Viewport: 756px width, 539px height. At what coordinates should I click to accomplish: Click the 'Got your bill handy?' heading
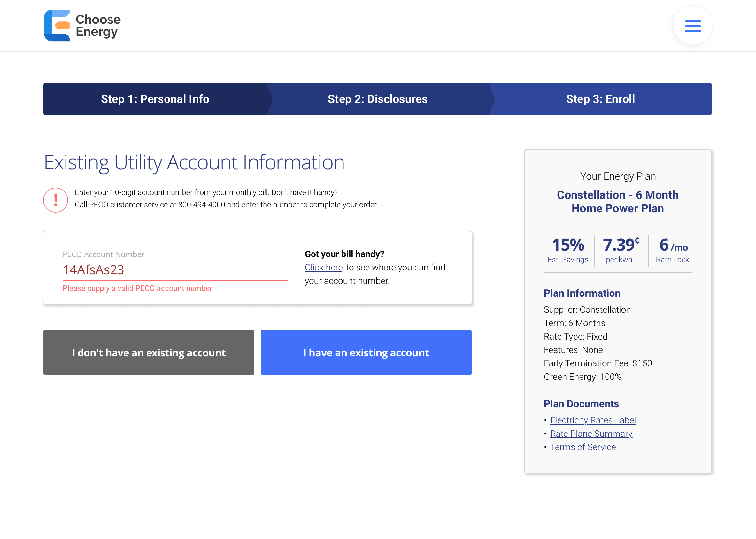click(344, 254)
